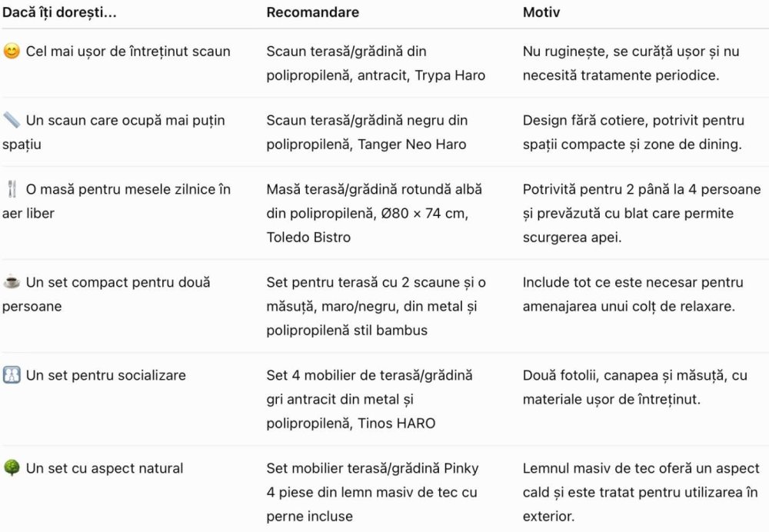Click the Tanger Neo Haro black chair recommendation
This screenshot has width=769, height=532.
point(367,132)
